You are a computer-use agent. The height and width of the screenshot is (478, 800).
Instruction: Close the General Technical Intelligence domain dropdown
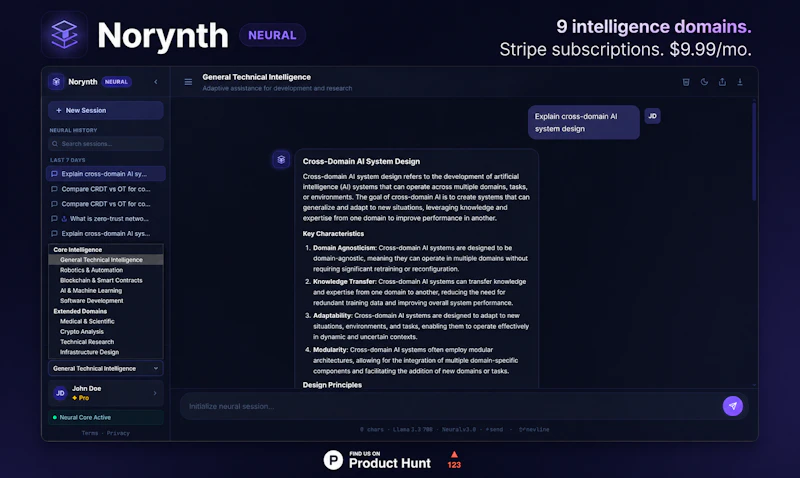coord(106,368)
